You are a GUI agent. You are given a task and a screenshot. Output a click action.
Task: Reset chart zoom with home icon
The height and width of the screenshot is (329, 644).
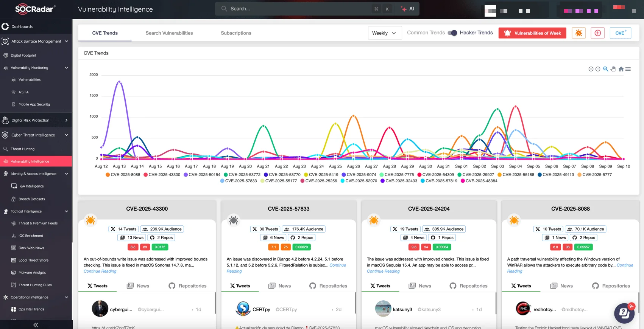point(621,69)
